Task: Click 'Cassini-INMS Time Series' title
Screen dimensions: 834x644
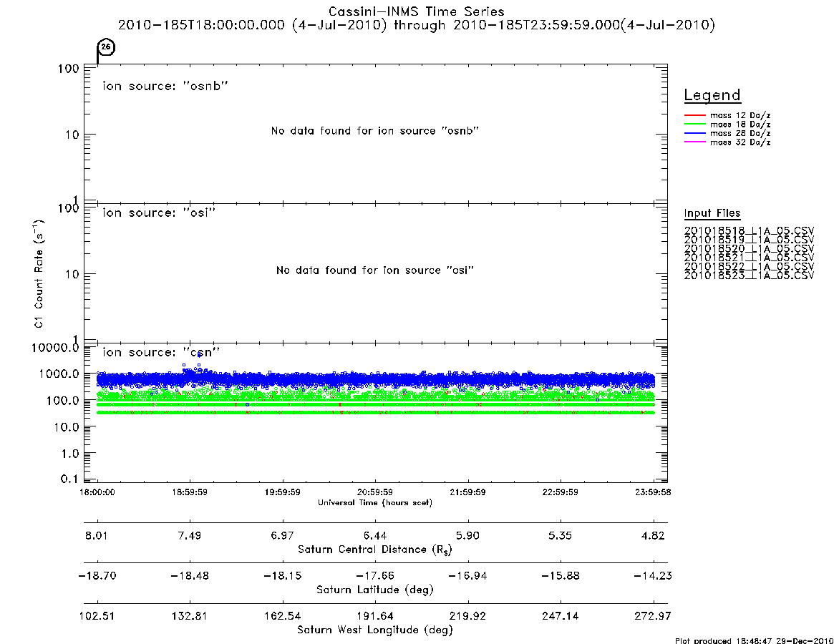Action: [417, 11]
